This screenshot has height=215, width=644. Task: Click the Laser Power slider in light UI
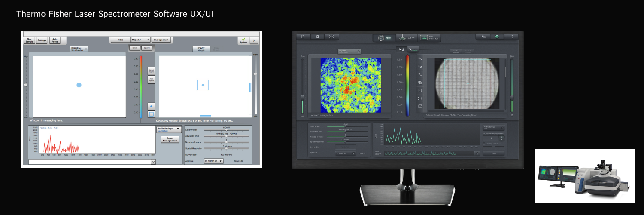(x=226, y=130)
